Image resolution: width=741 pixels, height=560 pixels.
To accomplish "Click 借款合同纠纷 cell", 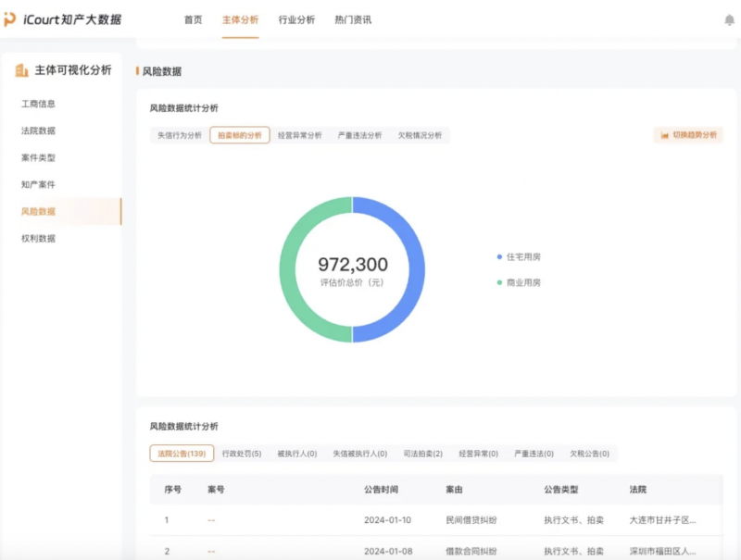I will click(471, 552).
